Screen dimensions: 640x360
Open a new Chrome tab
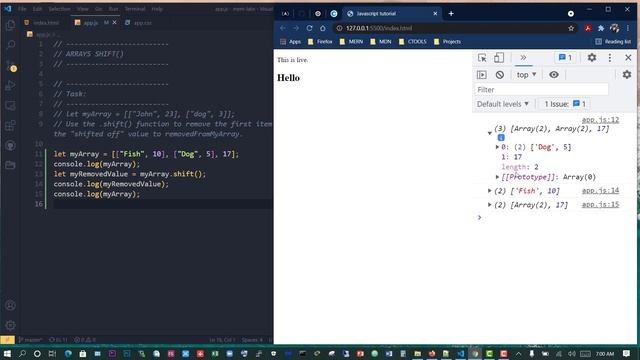[451, 13]
